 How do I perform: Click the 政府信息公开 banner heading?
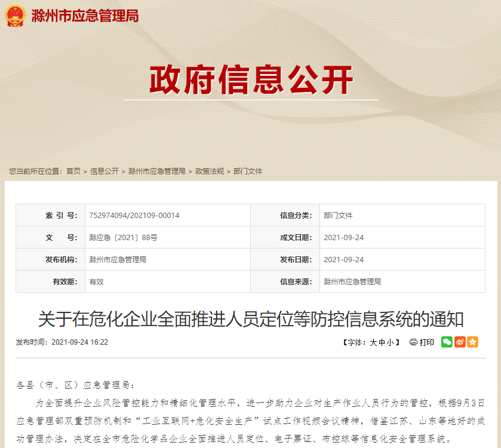tap(251, 80)
